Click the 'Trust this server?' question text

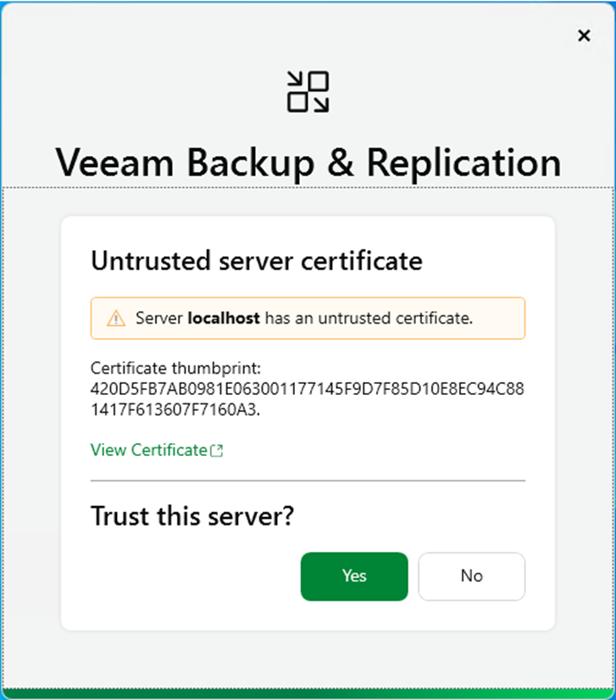(191, 515)
